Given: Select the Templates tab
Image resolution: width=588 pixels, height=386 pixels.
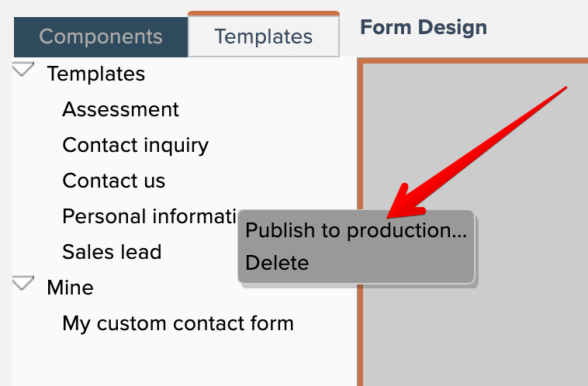Looking at the screenshot, I should click(264, 36).
